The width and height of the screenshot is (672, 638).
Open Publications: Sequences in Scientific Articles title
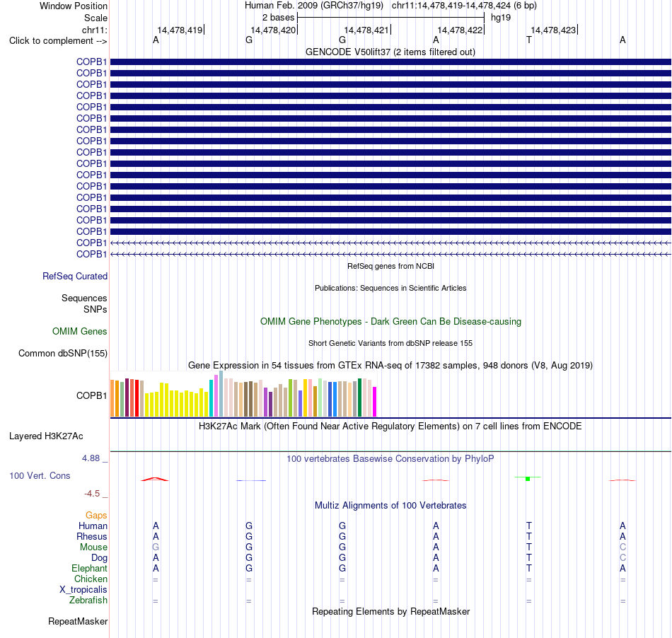[x=390, y=288]
